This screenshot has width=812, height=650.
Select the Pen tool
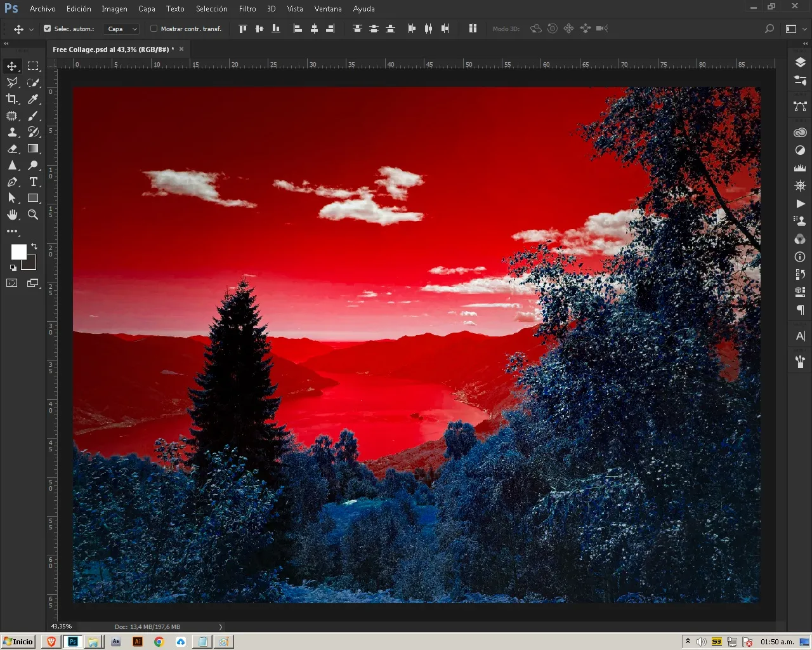[12, 182]
